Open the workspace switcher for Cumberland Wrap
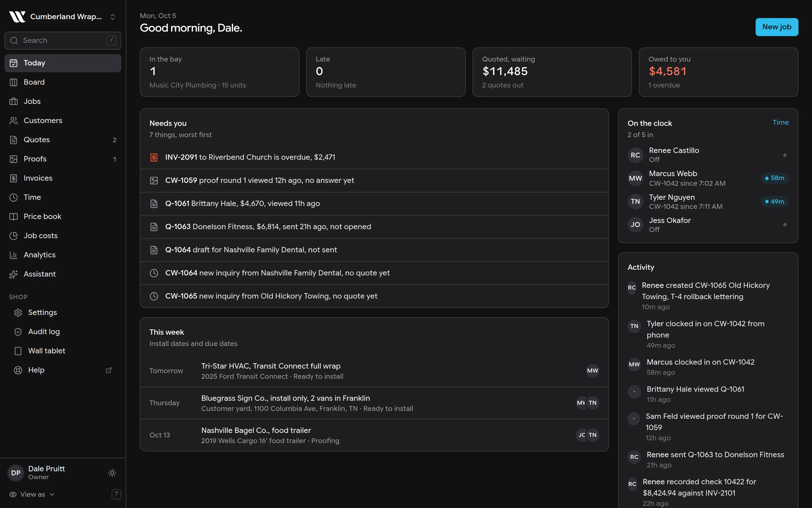The height and width of the screenshot is (508, 812). [x=63, y=16]
